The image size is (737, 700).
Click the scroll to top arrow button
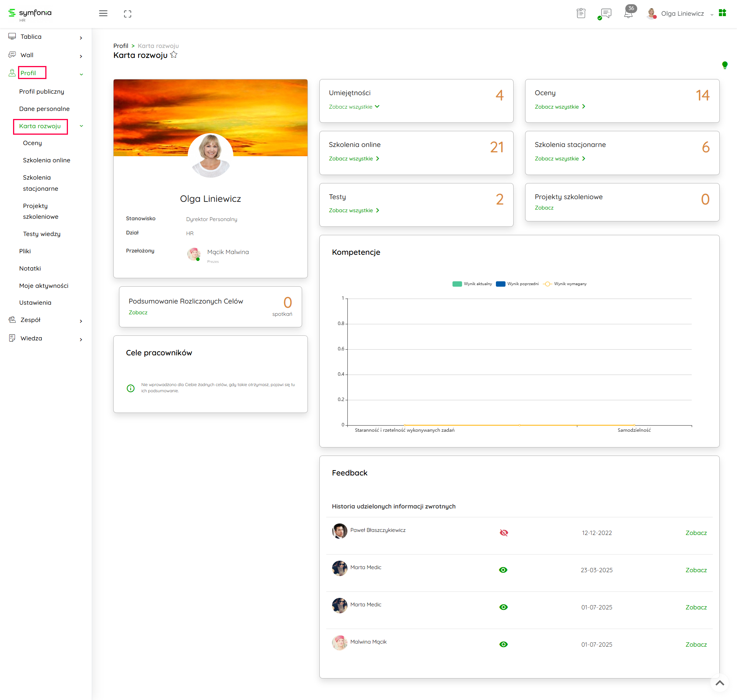tap(720, 683)
